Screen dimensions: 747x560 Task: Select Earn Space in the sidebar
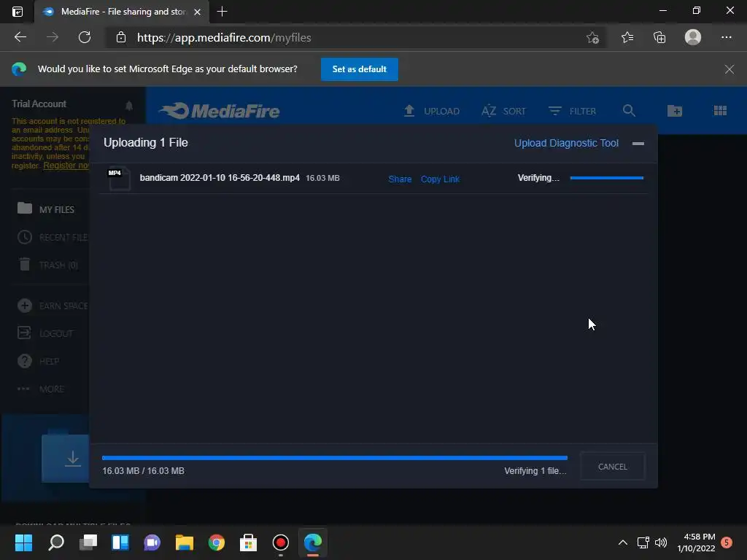click(x=53, y=306)
